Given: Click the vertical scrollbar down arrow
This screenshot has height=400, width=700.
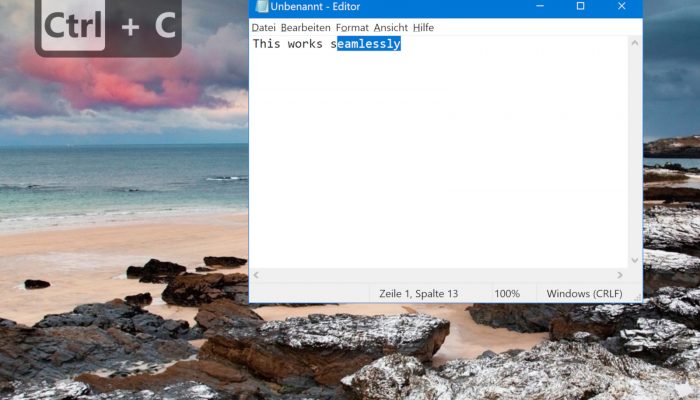Looking at the screenshot, I should (634, 260).
